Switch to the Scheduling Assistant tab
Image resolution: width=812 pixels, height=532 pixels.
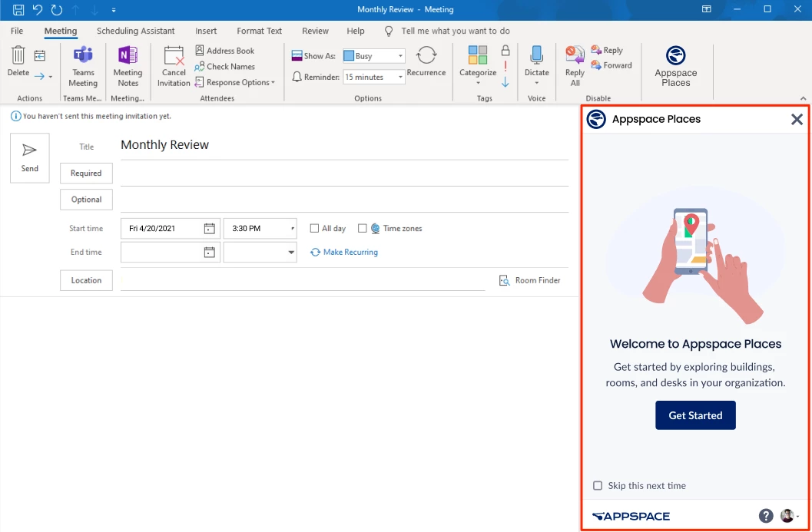(136, 31)
